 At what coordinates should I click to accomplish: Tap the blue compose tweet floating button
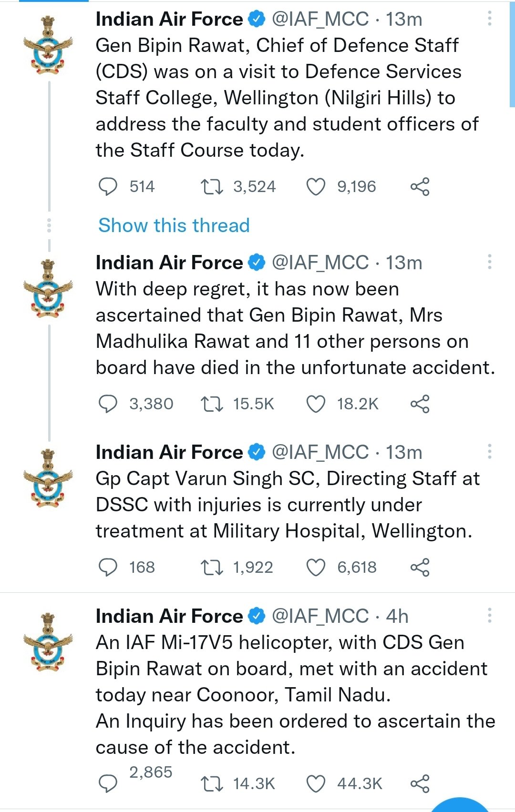click(x=460, y=806)
